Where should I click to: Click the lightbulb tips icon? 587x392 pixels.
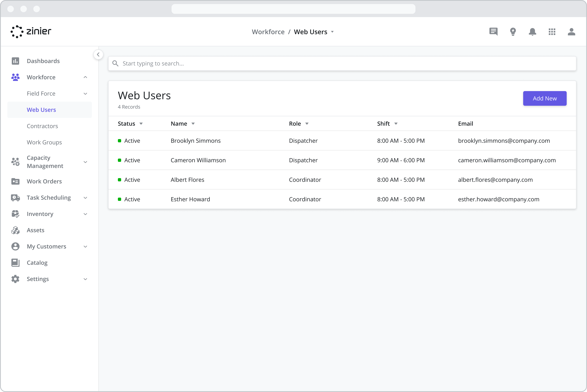(x=513, y=32)
